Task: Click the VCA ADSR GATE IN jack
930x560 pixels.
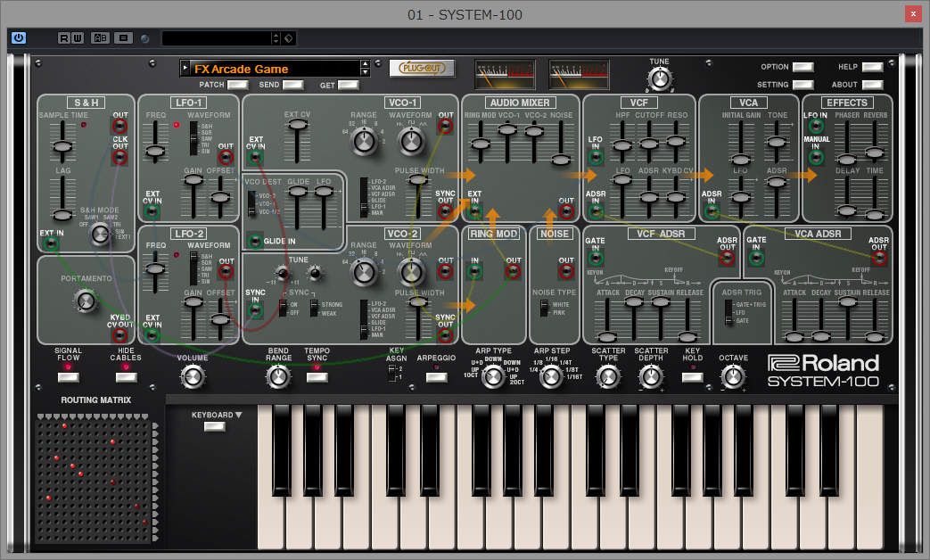Action: coord(756,258)
